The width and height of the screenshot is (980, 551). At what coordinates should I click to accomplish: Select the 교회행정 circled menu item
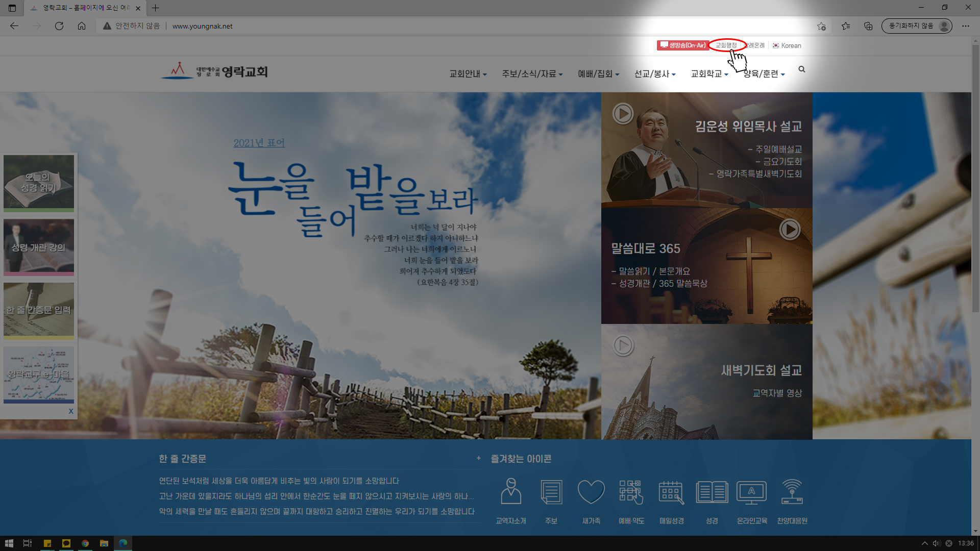click(727, 45)
